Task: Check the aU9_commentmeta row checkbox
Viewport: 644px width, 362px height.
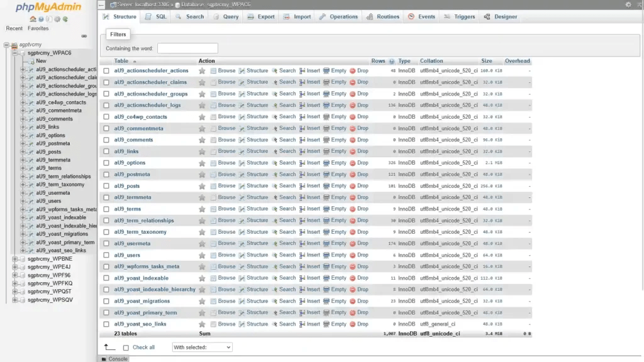Action: click(x=106, y=128)
